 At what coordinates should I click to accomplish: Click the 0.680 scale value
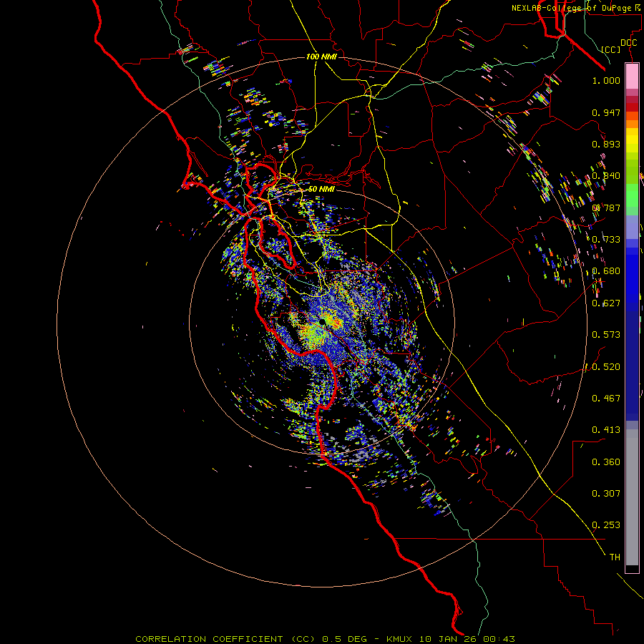606,271
